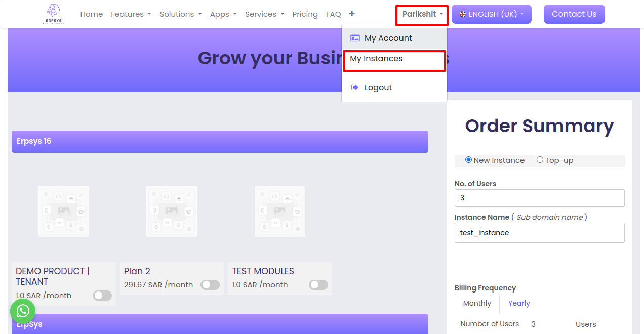
Task: Go to the Pricing page link
Action: (x=305, y=14)
